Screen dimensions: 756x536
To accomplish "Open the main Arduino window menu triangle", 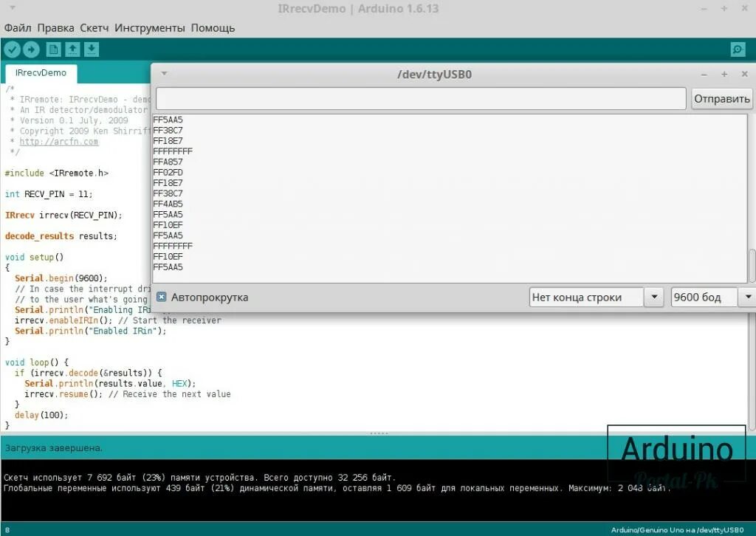I will 13,8.
